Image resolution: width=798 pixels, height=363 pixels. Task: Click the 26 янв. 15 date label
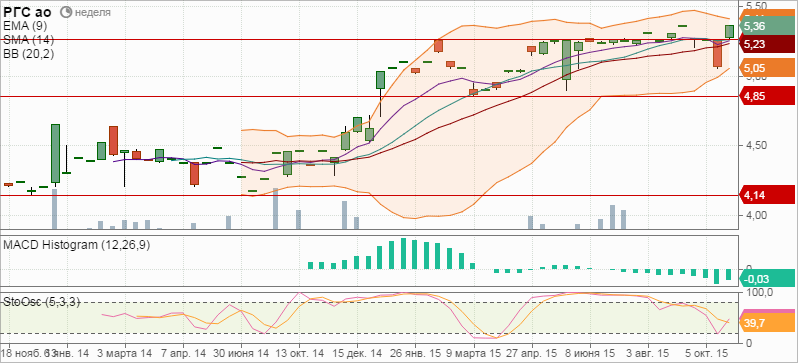pyautogui.click(x=416, y=353)
